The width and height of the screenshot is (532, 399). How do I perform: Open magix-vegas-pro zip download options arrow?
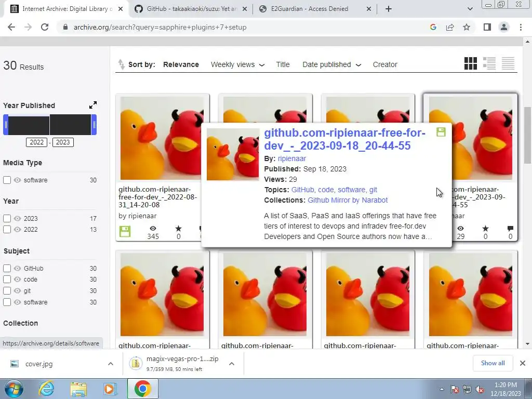(232, 364)
